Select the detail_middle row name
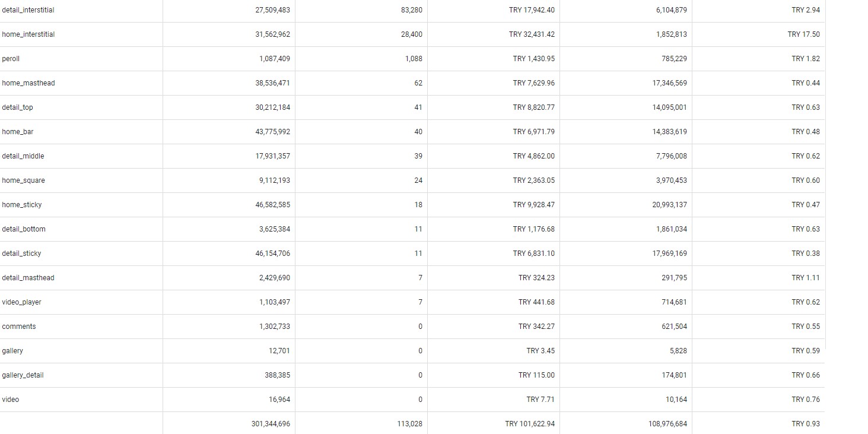Screen dimensions: 868x434 [x=23, y=156]
